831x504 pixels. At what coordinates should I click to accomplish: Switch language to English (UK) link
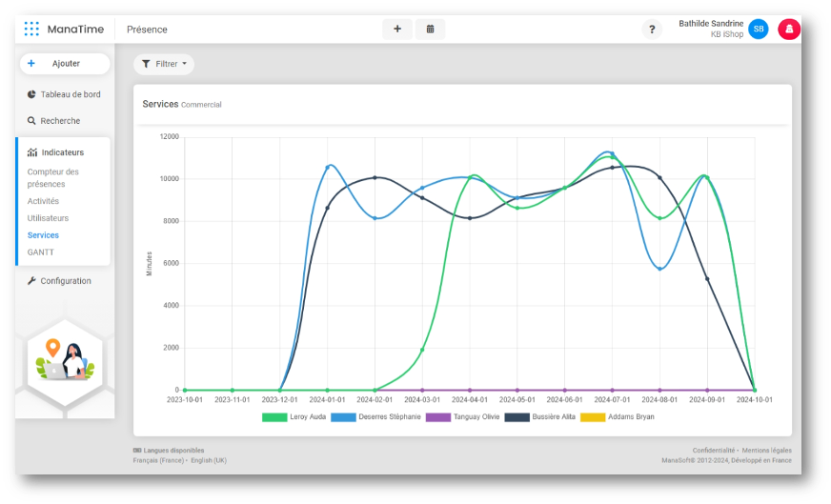[207, 460]
